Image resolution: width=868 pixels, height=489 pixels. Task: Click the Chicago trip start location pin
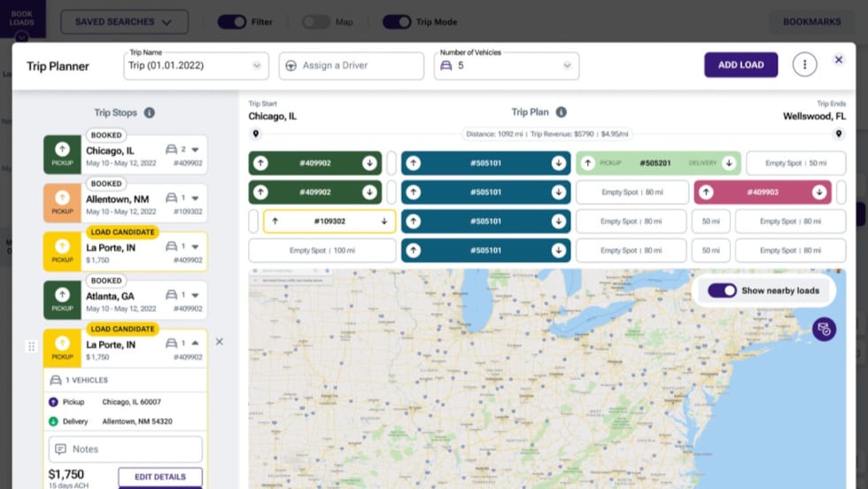click(256, 134)
